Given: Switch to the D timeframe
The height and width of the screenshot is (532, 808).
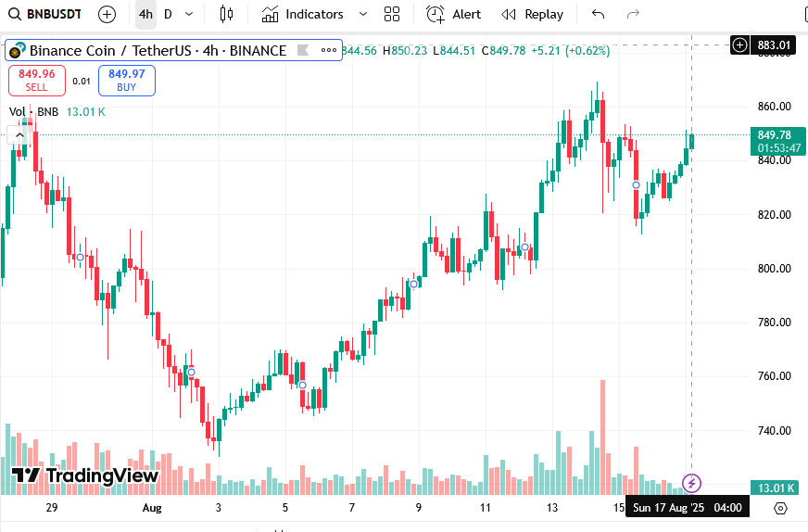Looking at the screenshot, I should pyautogui.click(x=168, y=14).
